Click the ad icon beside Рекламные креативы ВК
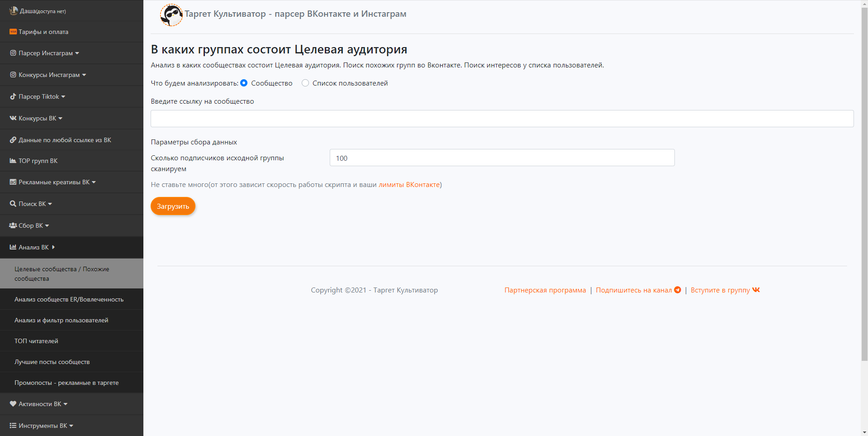868x436 pixels. click(x=13, y=182)
